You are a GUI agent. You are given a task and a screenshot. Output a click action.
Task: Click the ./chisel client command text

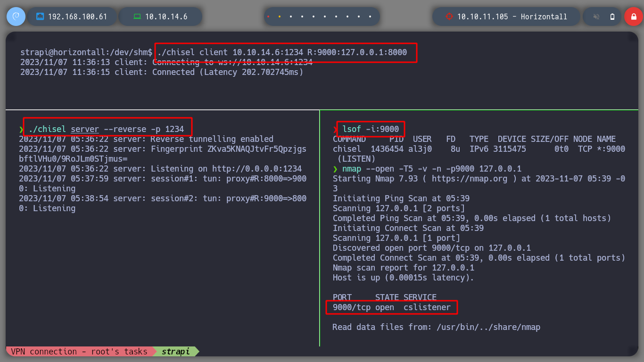point(282,52)
